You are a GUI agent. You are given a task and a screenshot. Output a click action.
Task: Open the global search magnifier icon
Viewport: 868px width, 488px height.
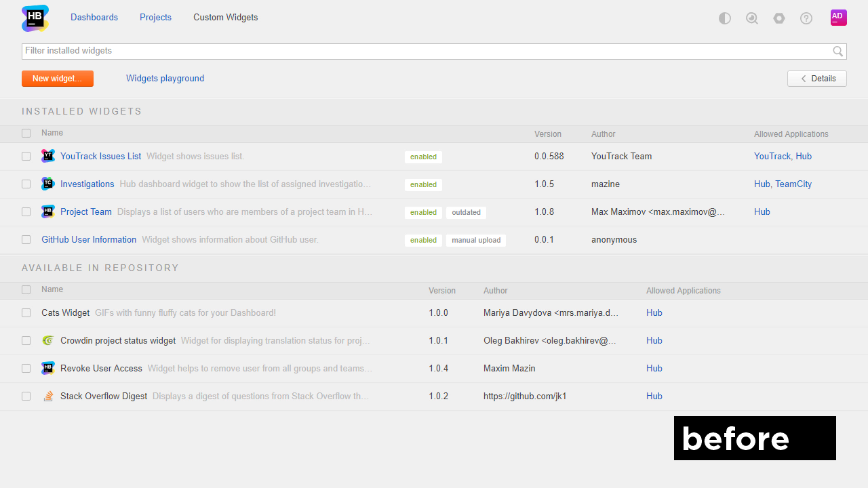pos(752,18)
